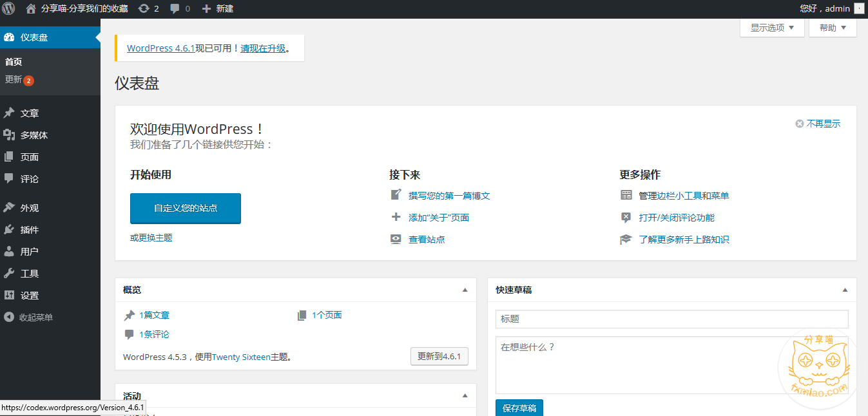Click the wrench icon for 工具 menu
Image resolution: width=868 pixels, height=416 pixels.
[9, 274]
